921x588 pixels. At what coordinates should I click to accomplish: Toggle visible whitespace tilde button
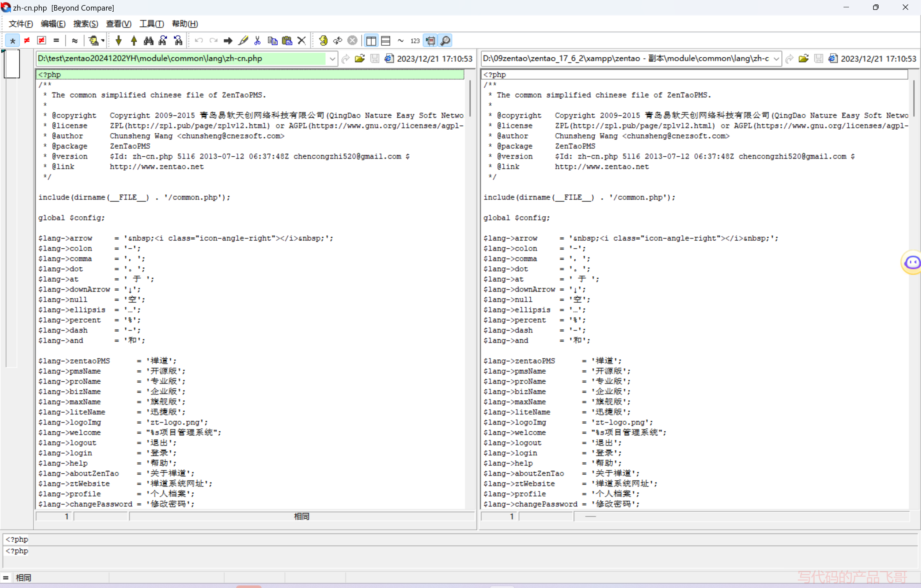point(401,41)
